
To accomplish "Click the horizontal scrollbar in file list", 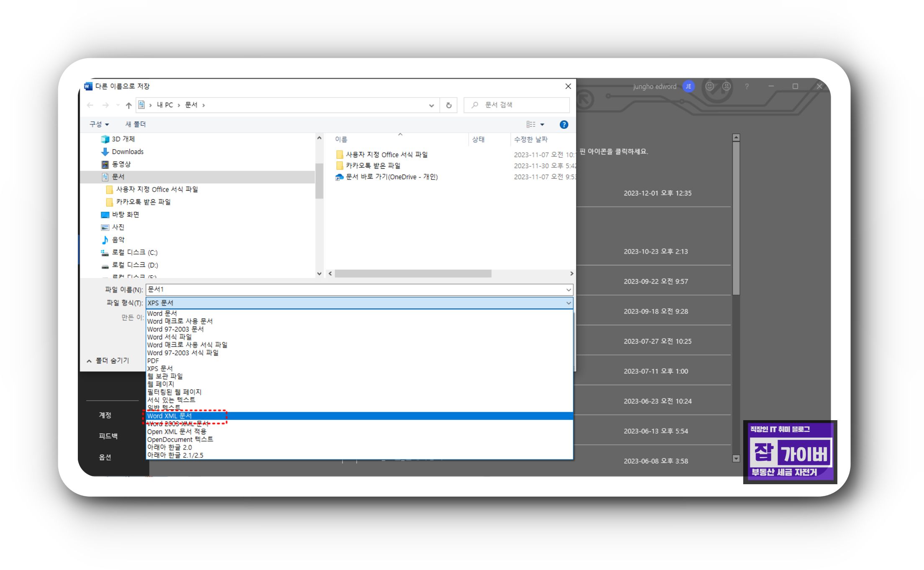I will [413, 274].
